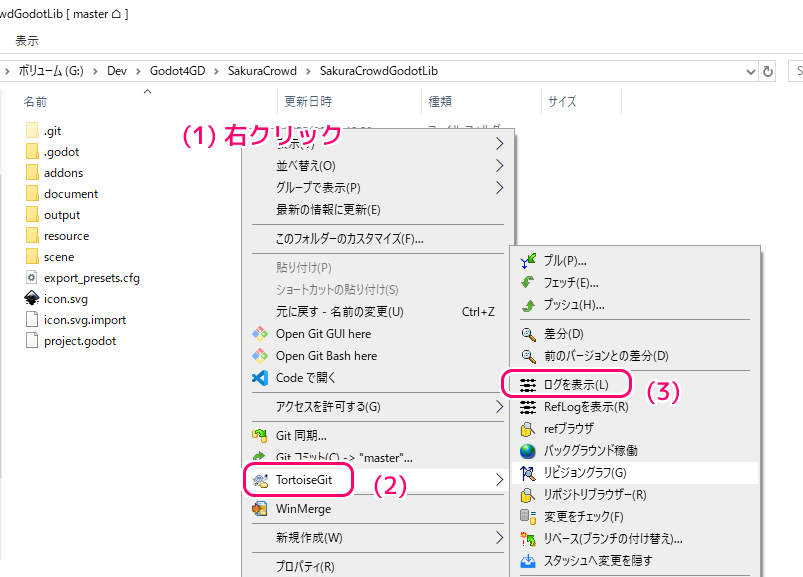Open the address bar history dropdown
This screenshot has width=803, height=577.
pyautogui.click(x=751, y=72)
